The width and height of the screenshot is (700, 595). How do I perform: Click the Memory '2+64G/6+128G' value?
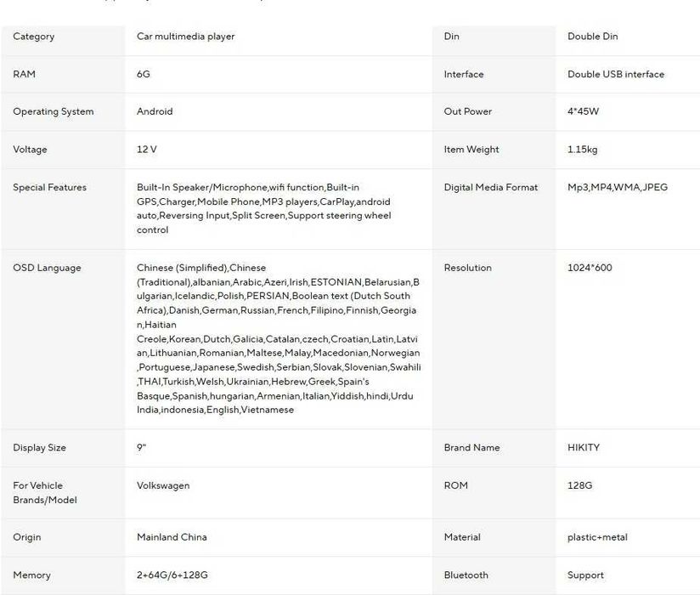(172, 575)
